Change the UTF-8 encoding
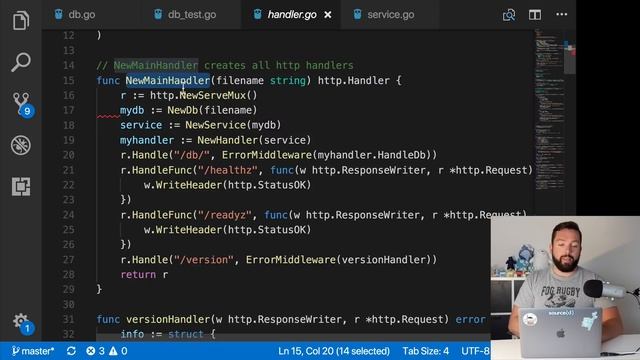 pos(475,351)
